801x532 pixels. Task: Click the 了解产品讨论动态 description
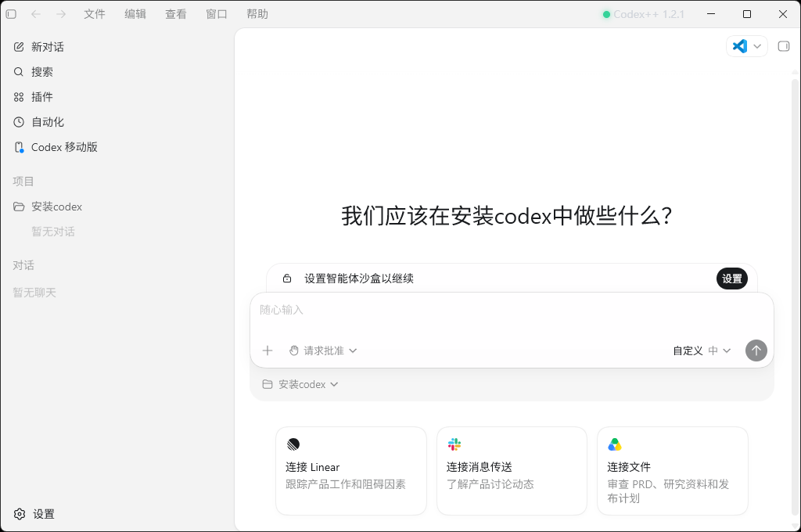[x=490, y=484]
